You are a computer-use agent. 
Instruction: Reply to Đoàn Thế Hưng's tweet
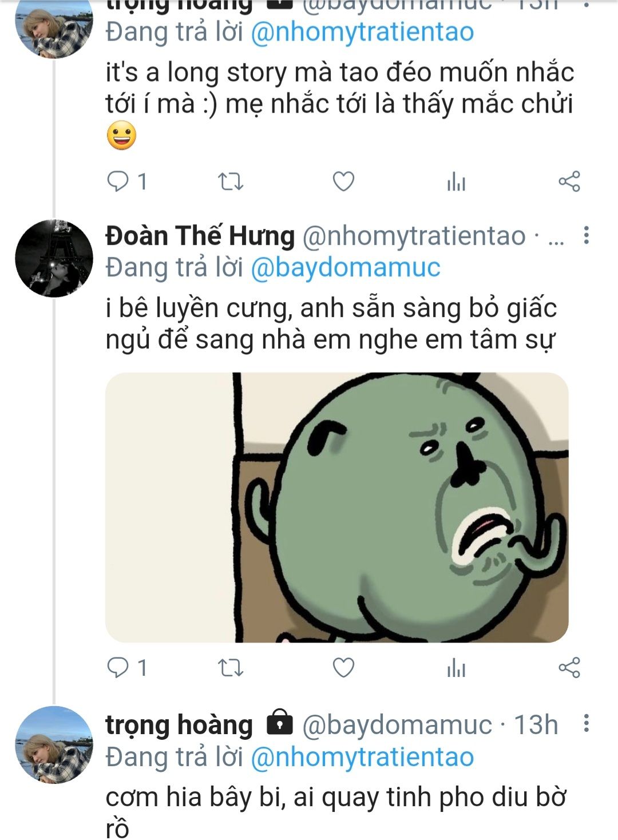pos(118,667)
